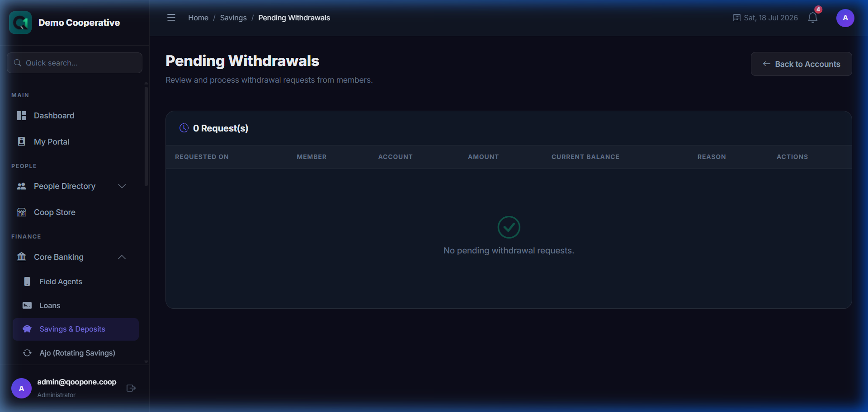868x412 pixels.
Task: Expand the People Directory chevron
Action: click(x=122, y=186)
